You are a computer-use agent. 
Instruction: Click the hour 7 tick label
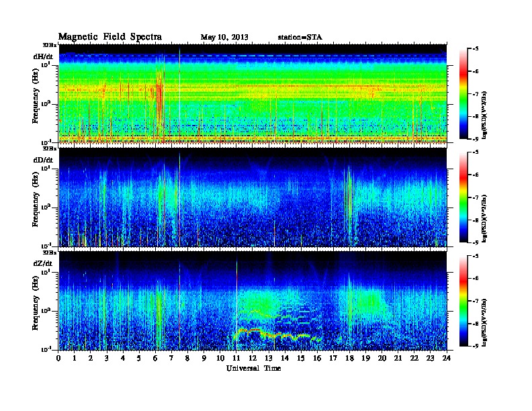[171, 358]
